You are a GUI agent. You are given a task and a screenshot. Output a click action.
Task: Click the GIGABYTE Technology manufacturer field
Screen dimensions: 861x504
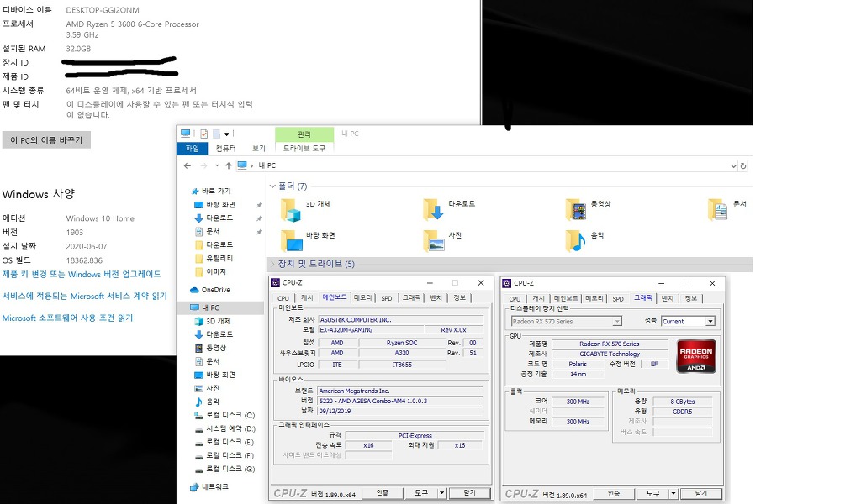point(610,354)
